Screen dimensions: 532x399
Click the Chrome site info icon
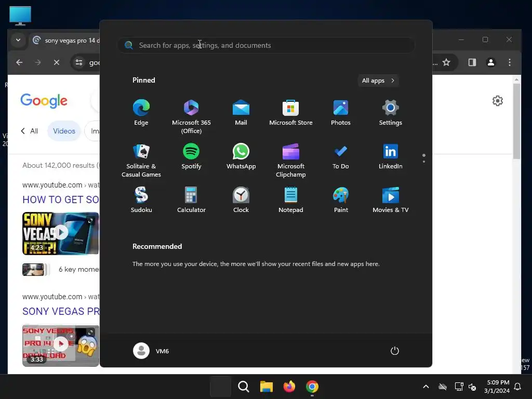click(79, 62)
